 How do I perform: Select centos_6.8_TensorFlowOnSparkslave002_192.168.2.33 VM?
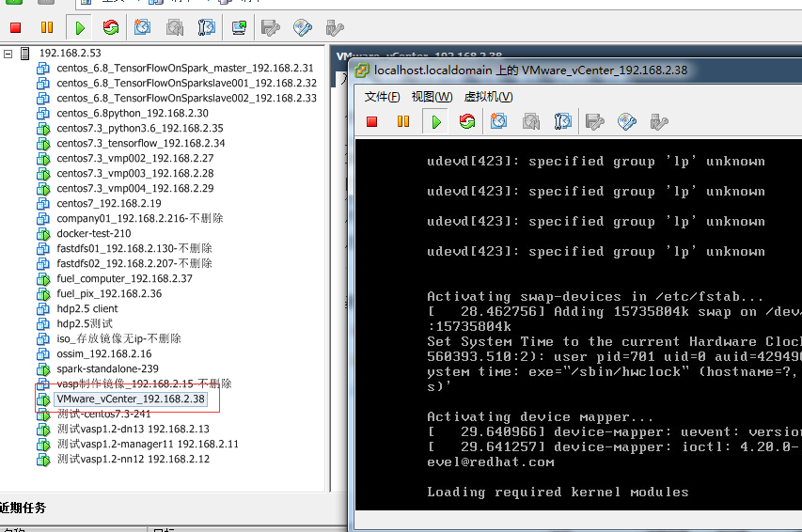coord(187,98)
